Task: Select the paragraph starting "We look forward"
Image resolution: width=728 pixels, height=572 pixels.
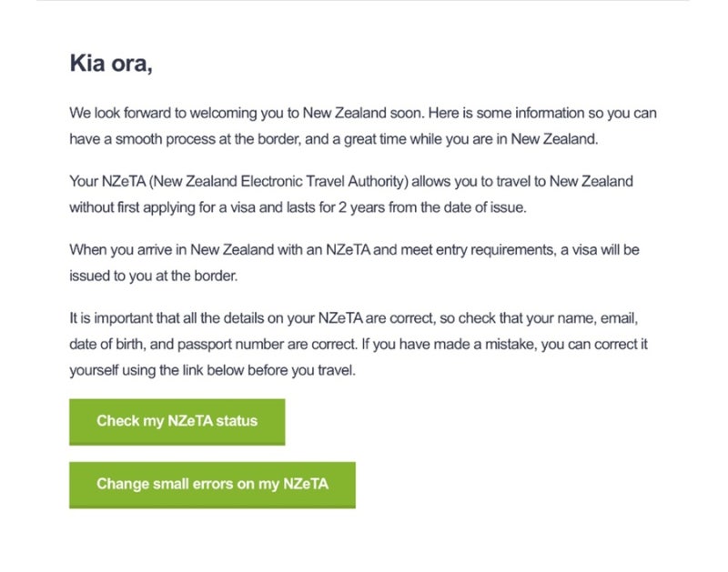Action: pyautogui.click(x=362, y=126)
